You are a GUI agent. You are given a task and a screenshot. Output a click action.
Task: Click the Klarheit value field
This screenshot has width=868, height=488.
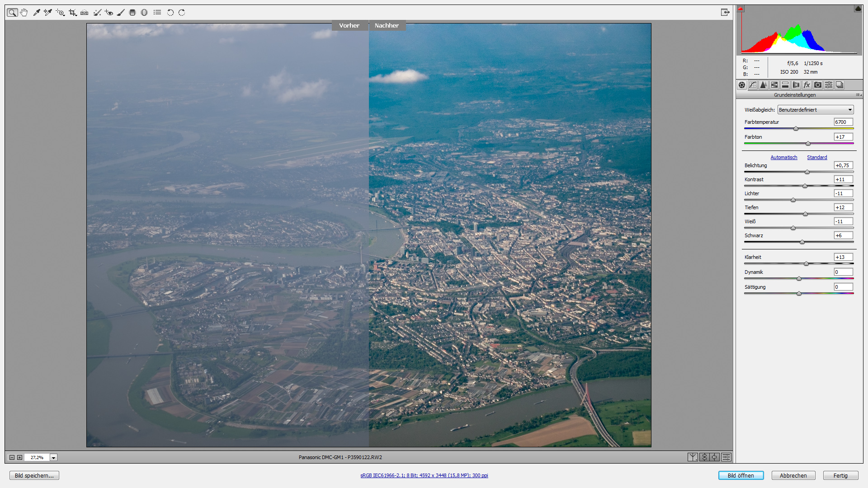[844, 257]
